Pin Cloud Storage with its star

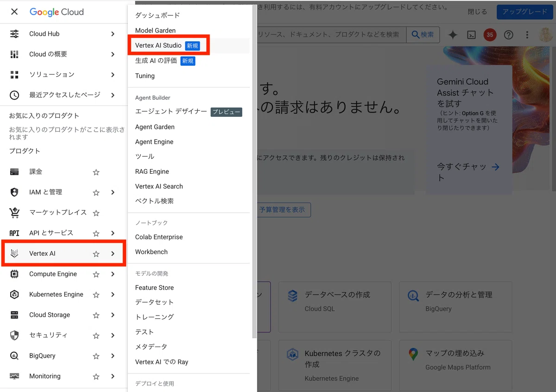click(x=96, y=315)
